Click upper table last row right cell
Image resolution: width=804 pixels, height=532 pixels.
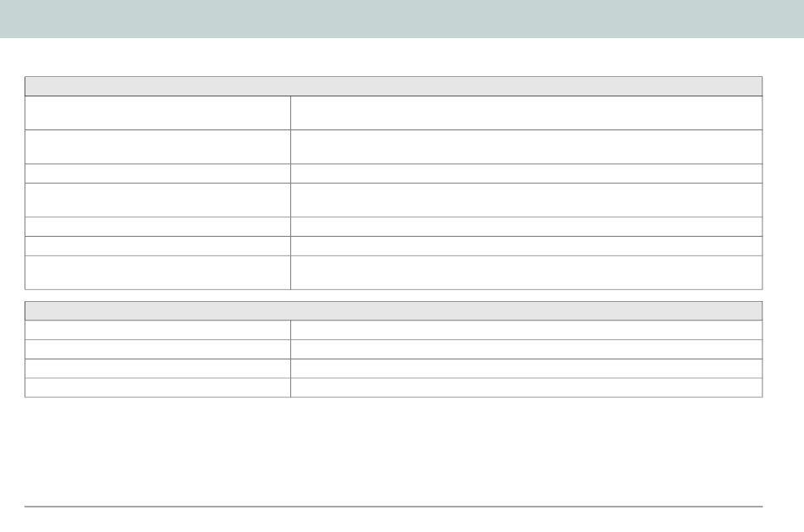(x=526, y=272)
